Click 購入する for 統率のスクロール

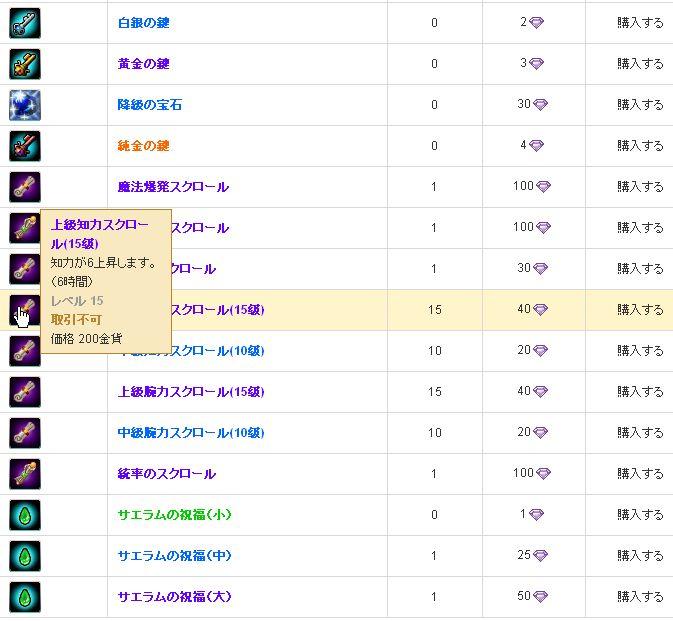tap(640, 474)
